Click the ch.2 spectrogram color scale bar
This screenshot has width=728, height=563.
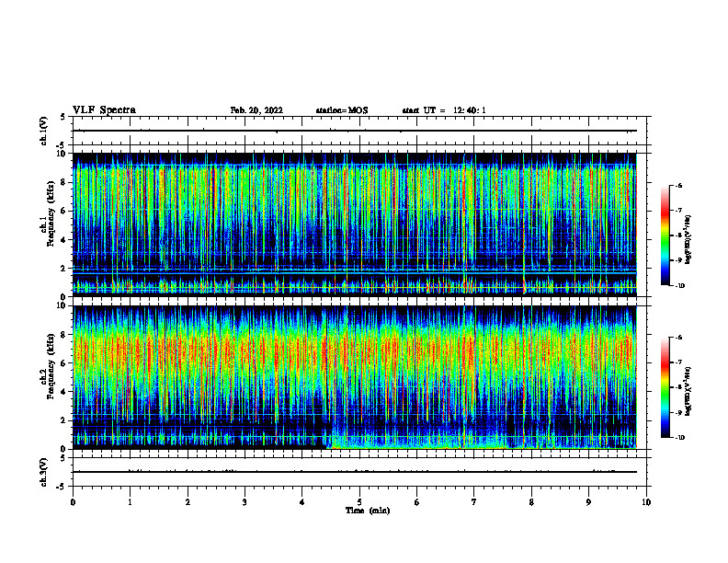[665, 387]
